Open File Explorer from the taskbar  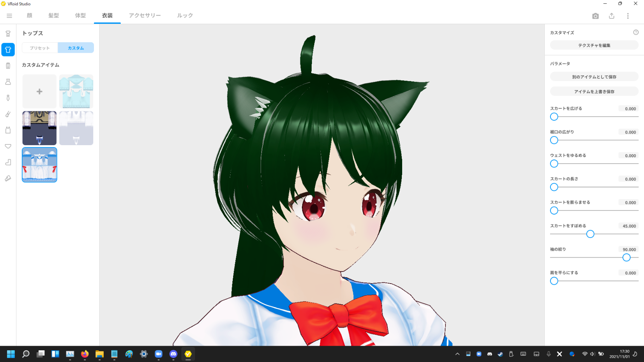point(100,354)
